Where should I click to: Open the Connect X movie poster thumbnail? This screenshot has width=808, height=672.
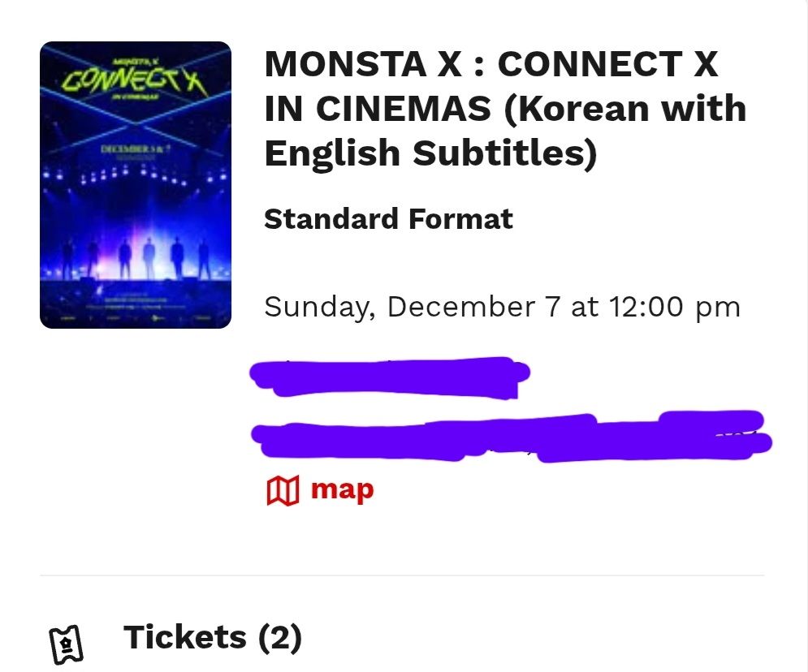[136, 185]
